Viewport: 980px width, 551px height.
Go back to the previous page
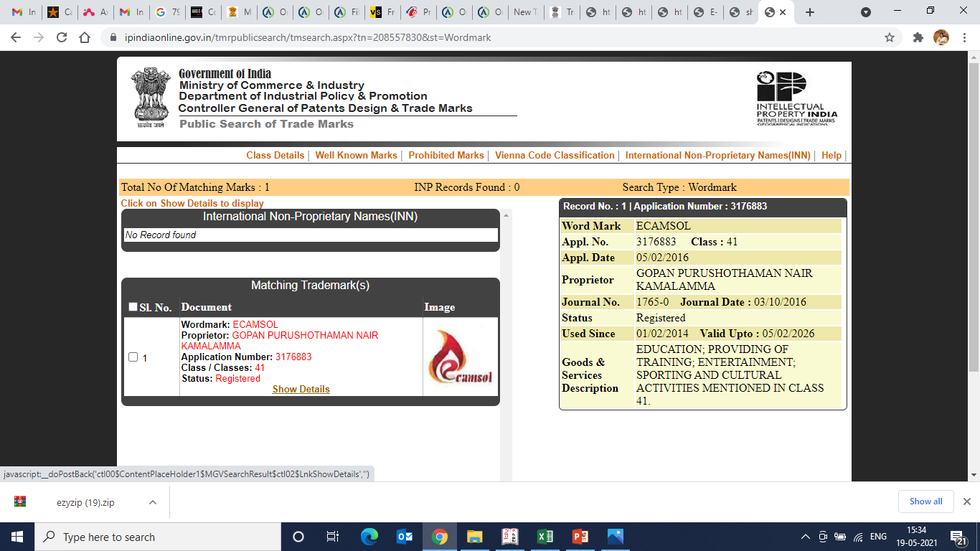16,37
